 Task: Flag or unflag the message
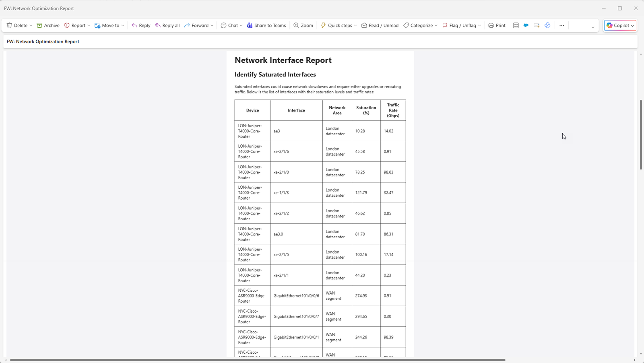[459, 25]
